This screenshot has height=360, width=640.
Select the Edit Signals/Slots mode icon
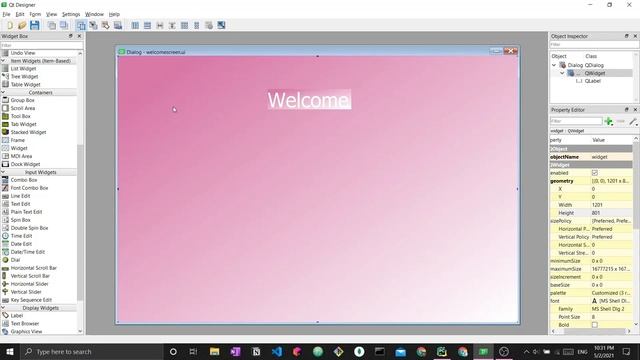93,25
